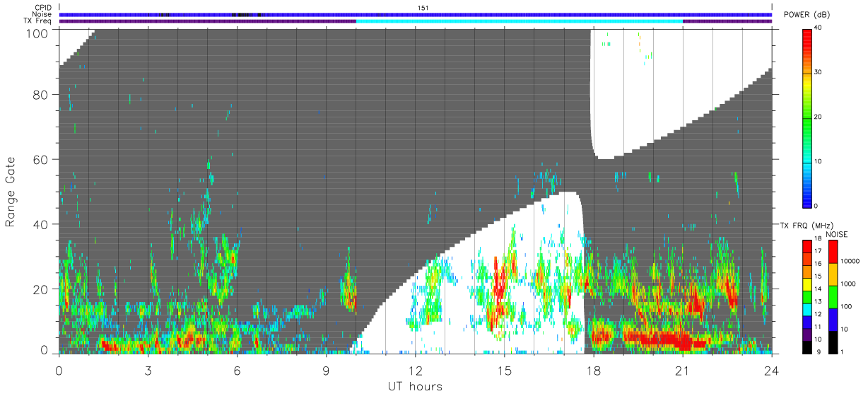
Task: Click the 100 tick on Range Gate axis
Action: point(39,33)
